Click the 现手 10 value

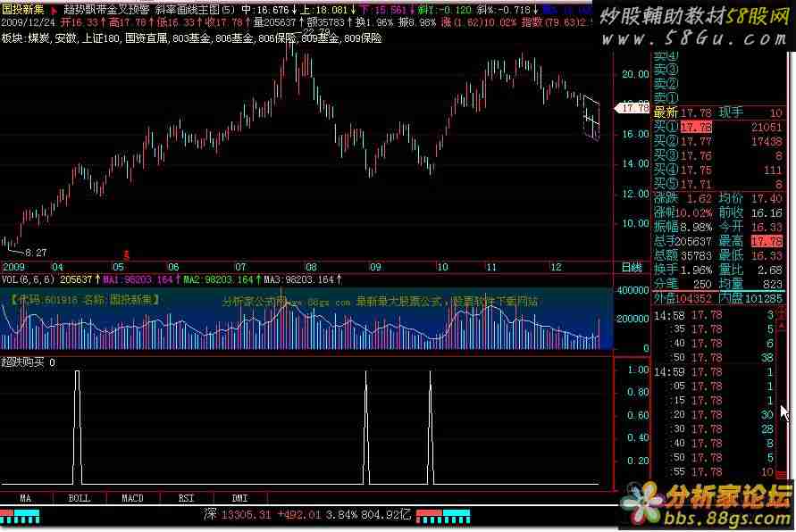[776, 112]
